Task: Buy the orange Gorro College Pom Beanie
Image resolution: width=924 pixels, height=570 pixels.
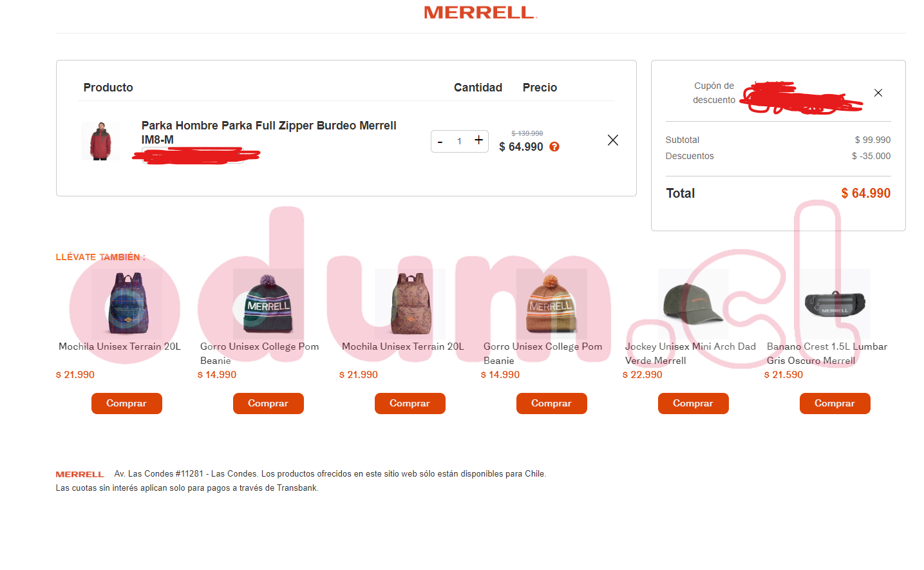Action: 552,403
